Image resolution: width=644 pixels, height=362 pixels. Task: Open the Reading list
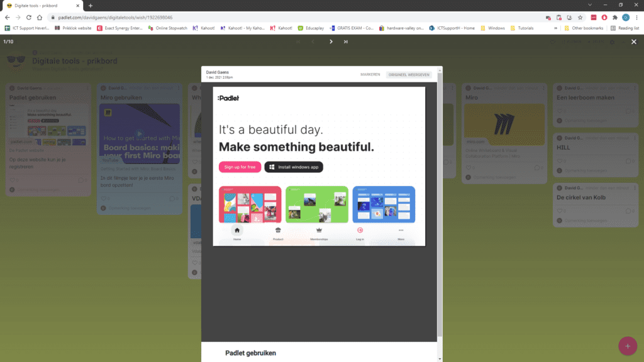625,28
